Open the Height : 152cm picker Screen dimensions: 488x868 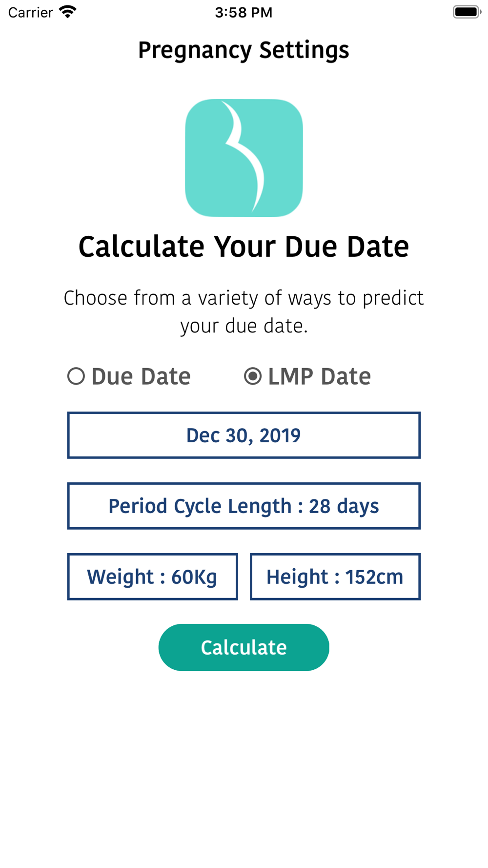coord(335,577)
